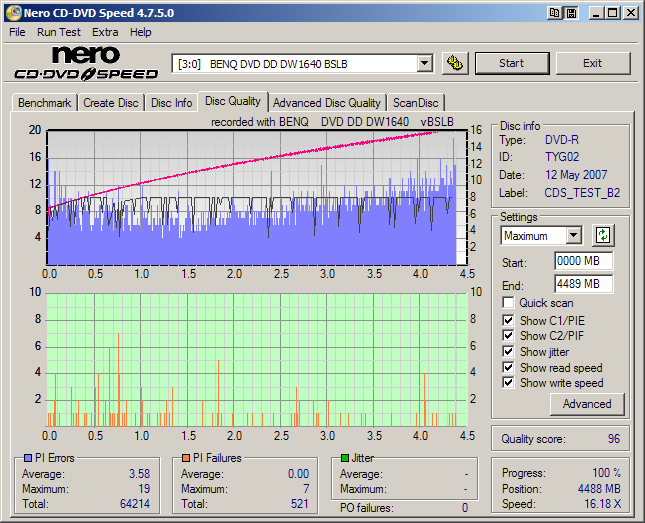Open the File menu
The width and height of the screenshot is (645, 523).
click(17, 32)
